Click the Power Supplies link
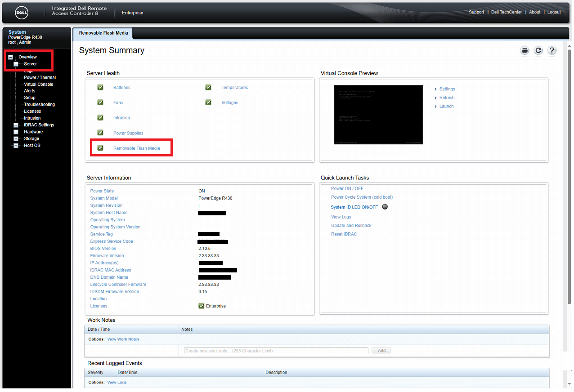This screenshot has width=574, height=392. (128, 133)
